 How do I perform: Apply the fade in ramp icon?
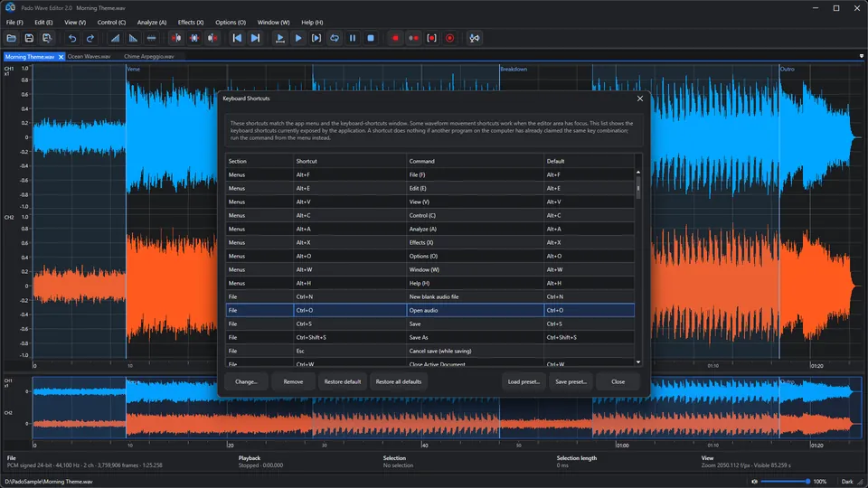115,38
